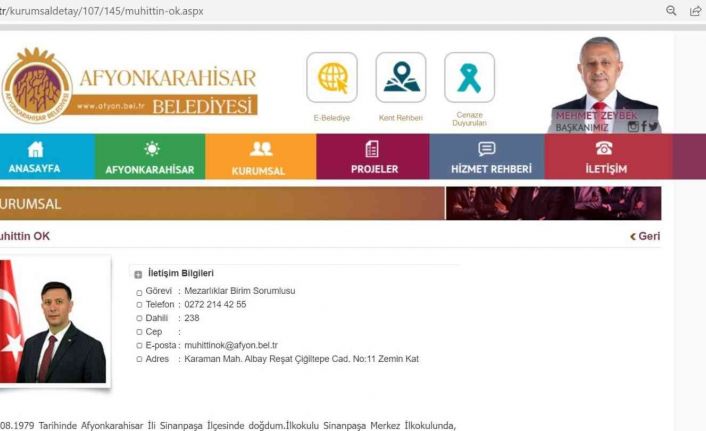Go to ANASAYFA home menu

pos(47,157)
